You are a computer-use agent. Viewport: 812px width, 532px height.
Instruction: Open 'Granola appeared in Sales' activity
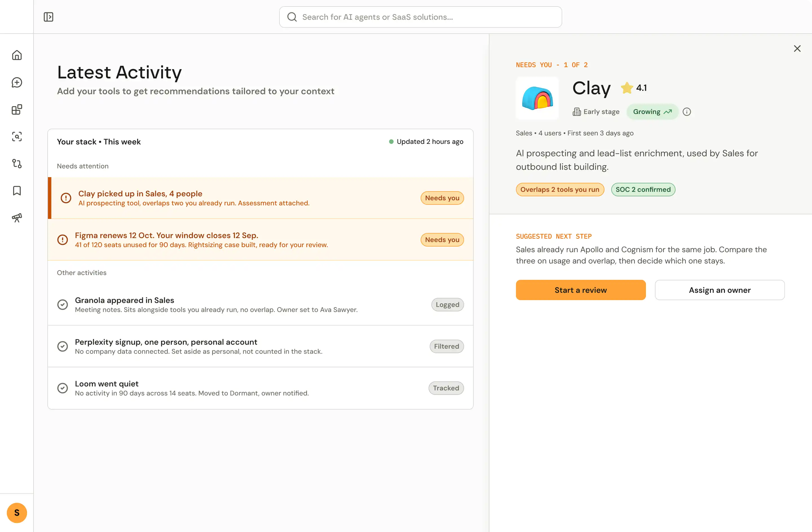260,304
